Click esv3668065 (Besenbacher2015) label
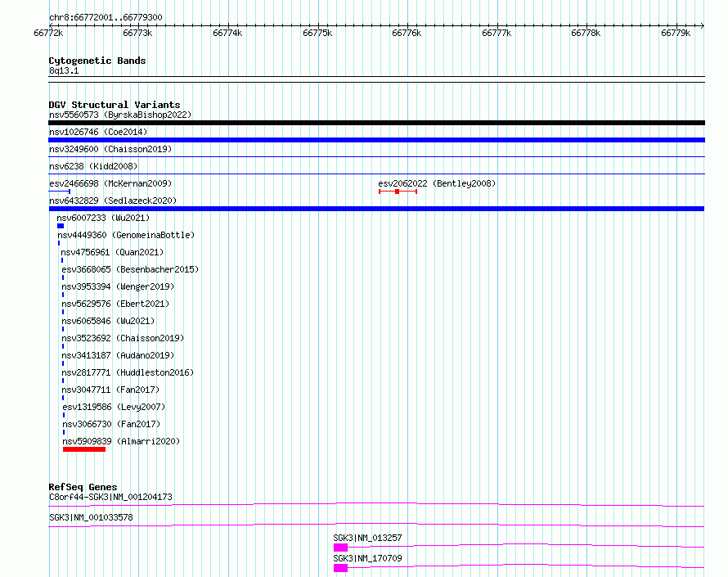The height and width of the screenshot is (577, 728). [x=130, y=269]
